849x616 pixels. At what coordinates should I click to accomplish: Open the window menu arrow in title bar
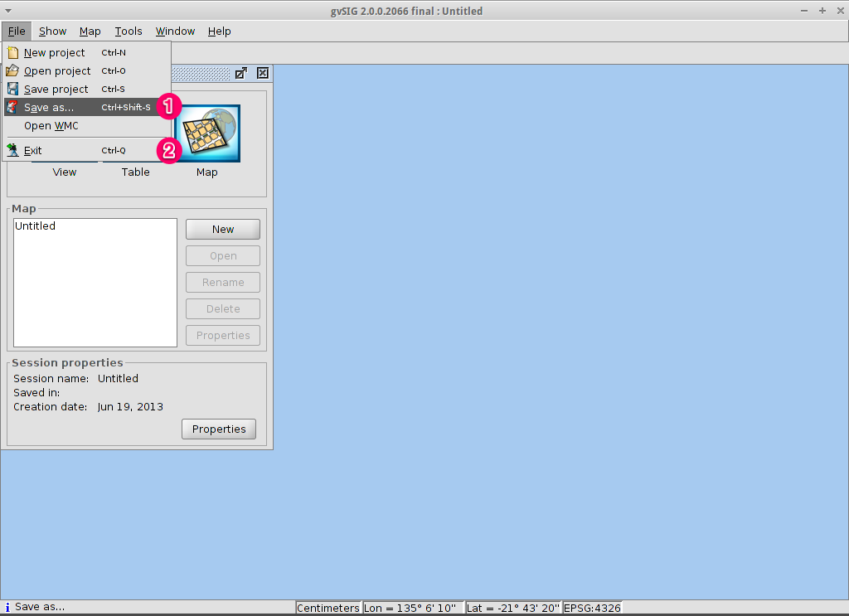click(8, 11)
